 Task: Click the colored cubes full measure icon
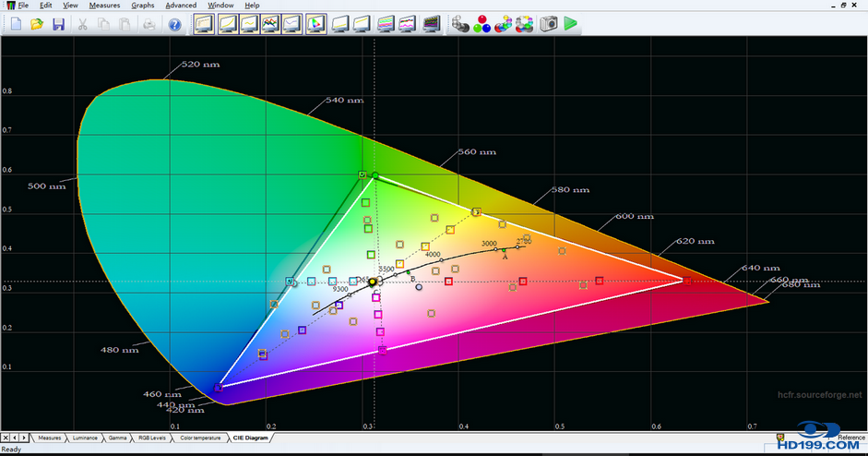(x=524, y=24)
